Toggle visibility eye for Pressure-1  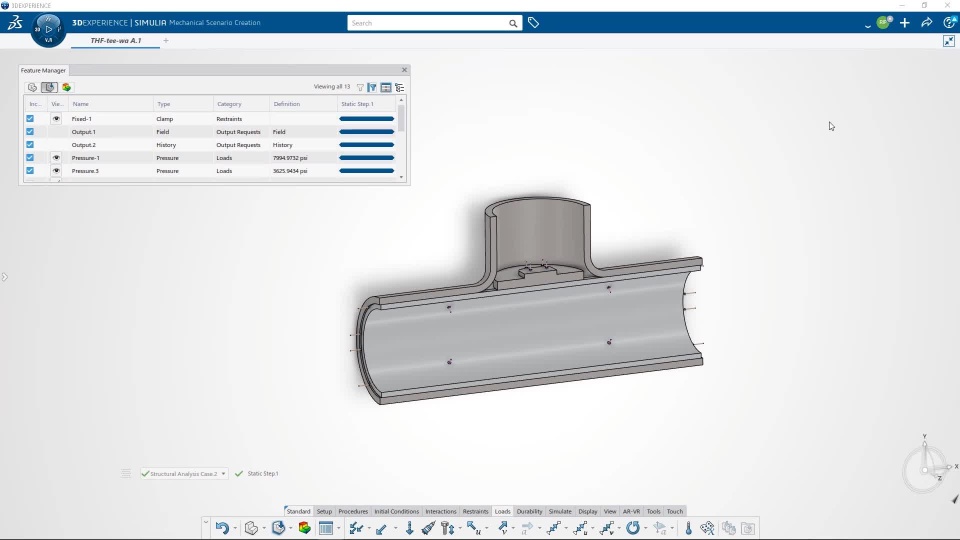[56, 157]
